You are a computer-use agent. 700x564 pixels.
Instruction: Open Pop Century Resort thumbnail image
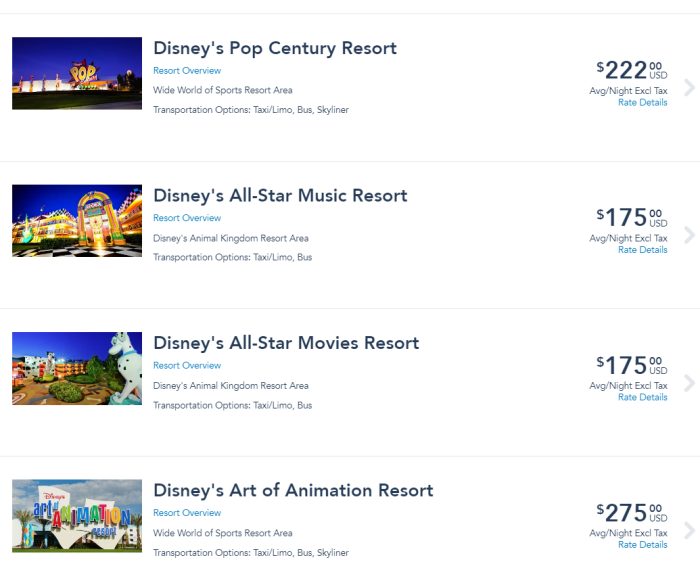[x=77, y=73]
